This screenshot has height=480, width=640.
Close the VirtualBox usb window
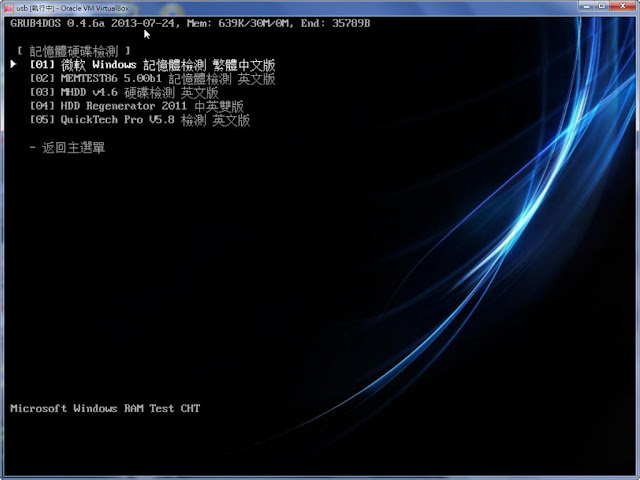click(x=623, y=6)
